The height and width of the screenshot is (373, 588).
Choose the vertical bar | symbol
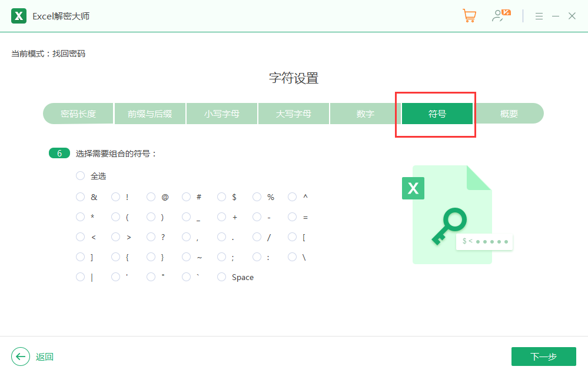[80, 277]
